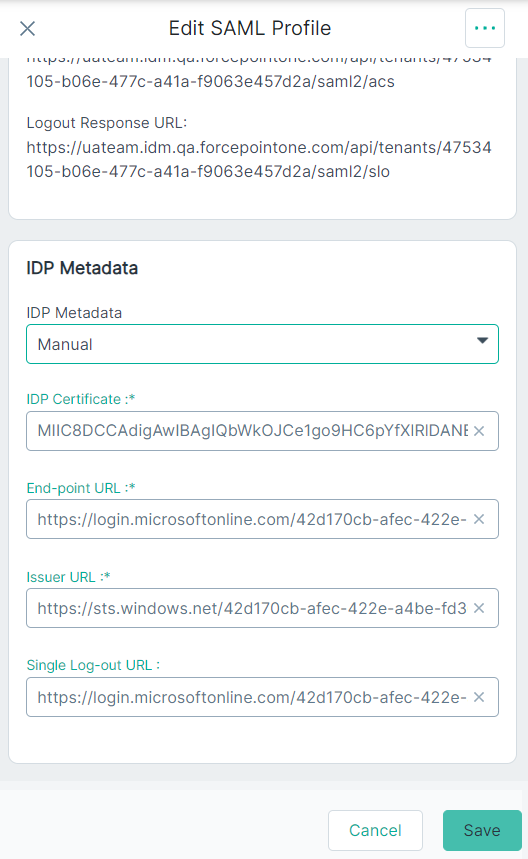
Task: Open the IDP Metadata Manual dropdown
Action: click(x=262, y=344)
